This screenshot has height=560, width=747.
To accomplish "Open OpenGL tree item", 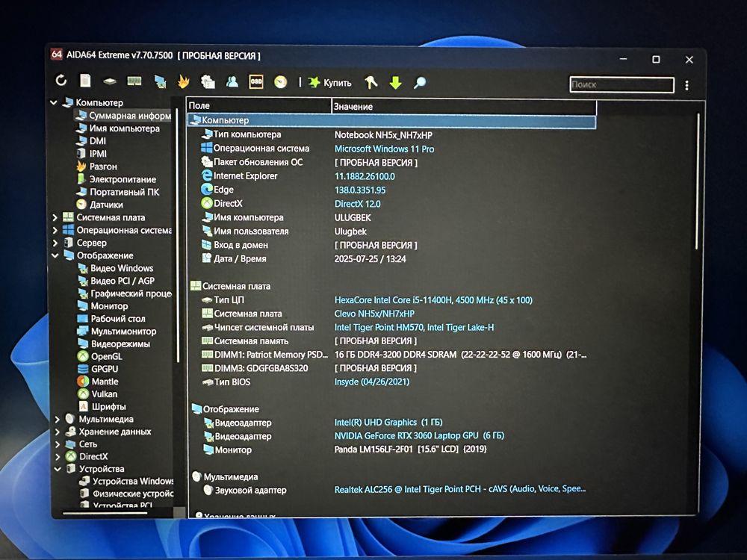I will coord(99,356).
